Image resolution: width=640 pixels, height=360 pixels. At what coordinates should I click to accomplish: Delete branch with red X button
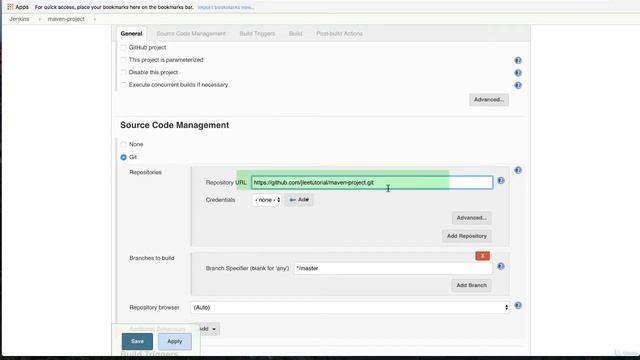coord(482,256)
